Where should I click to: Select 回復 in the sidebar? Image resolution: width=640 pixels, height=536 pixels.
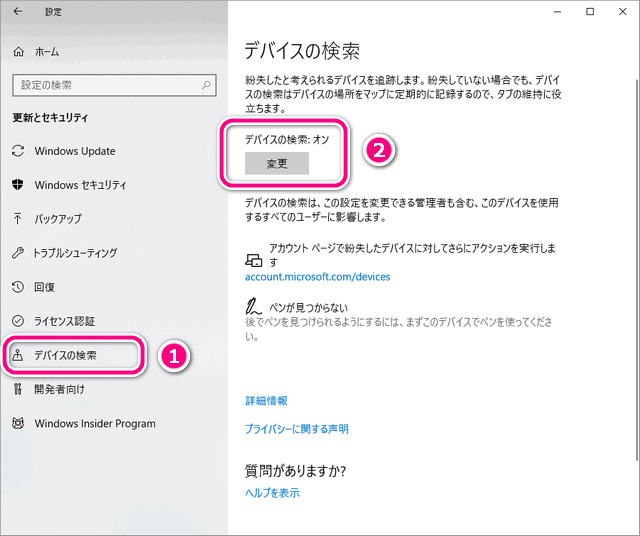tap(44, 287)
